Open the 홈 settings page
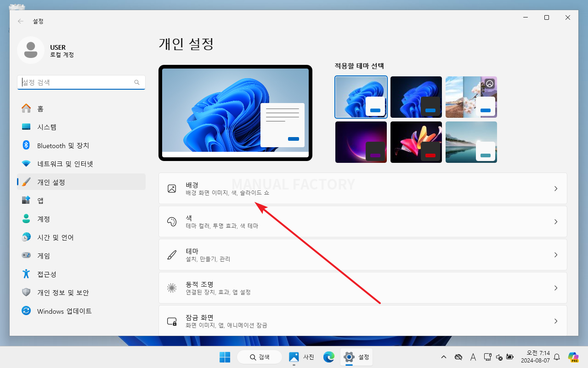This screenshot has height=368, width=588. click(x=81, y=109)
